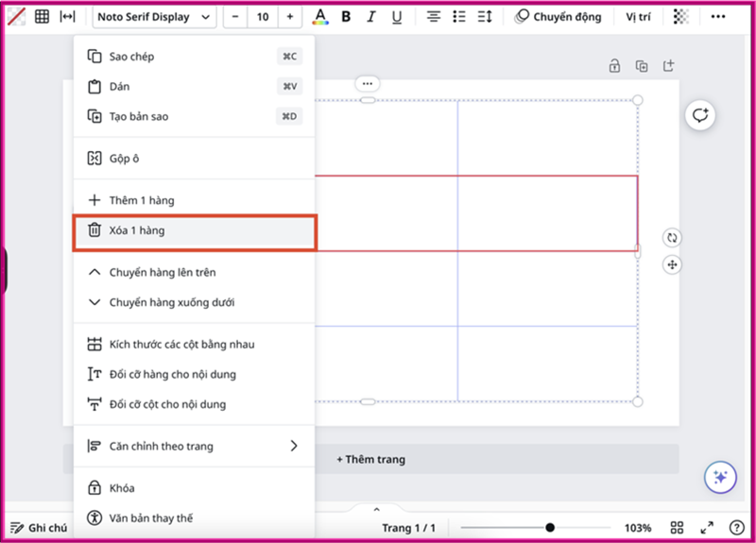The width and height of the screenshot is (756, 543).
Task: Select Dán in context menu
Action: [x=195, y=86]
